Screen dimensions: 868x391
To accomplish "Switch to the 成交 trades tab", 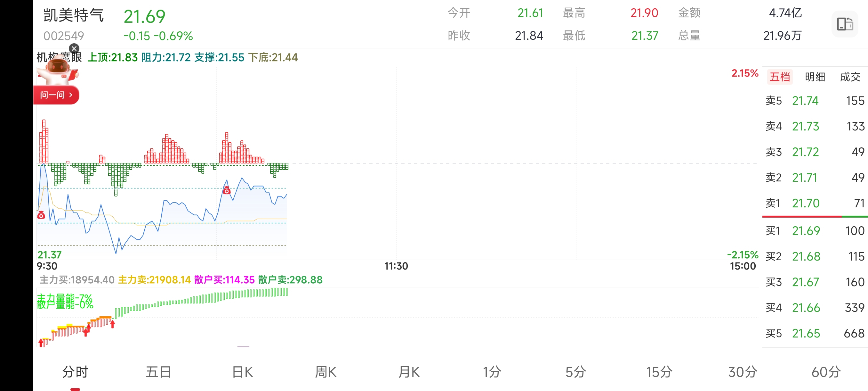I will [850, 77].
